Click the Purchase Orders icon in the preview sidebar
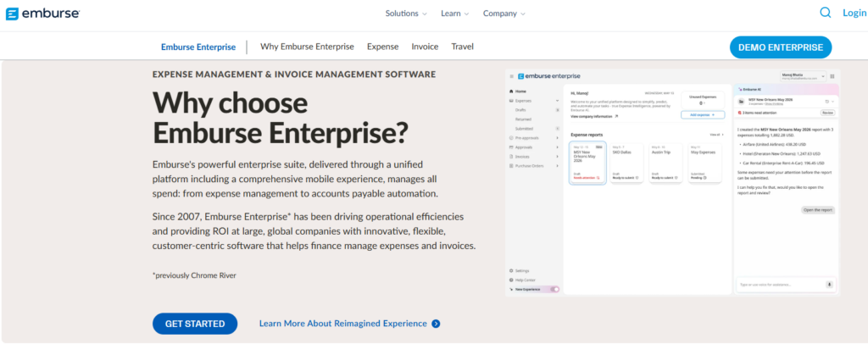The image size is (868, 349). (x=511, y=166)
